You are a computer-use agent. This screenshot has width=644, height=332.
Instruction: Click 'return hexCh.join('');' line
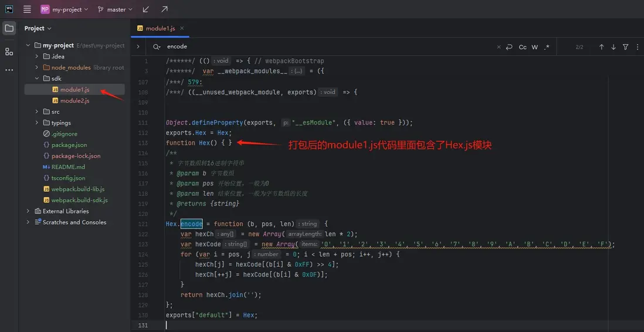click(221, 294)
